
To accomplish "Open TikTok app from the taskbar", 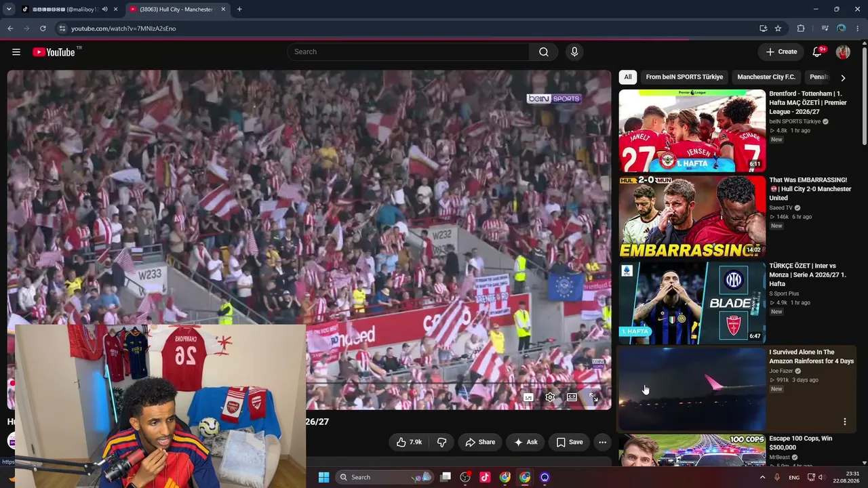I will [x=485, y=477].
